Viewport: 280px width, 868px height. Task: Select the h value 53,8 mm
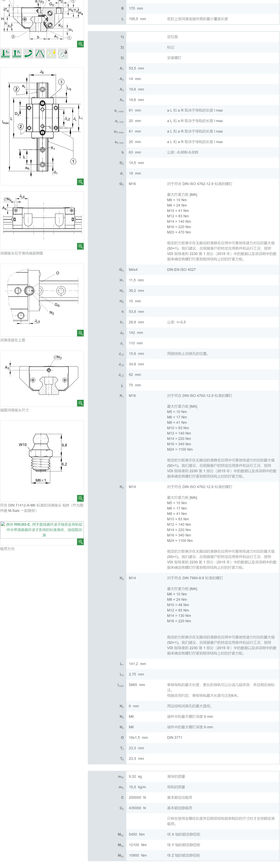(136, 312)
